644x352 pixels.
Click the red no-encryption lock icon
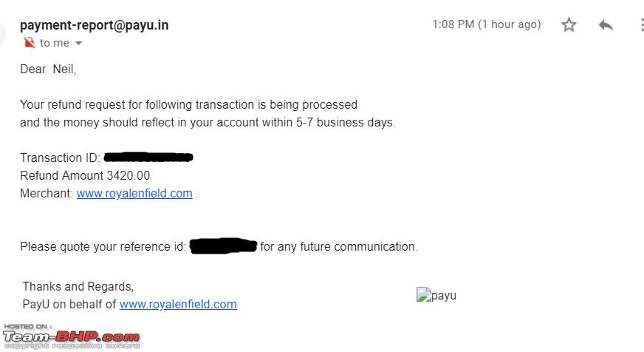(x=29, y=42)
